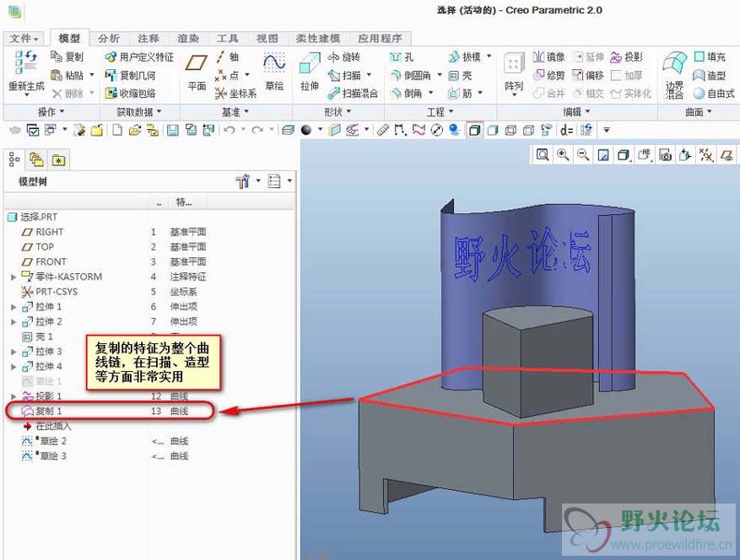Image resolution: width=740 pixels, height=560 pixels.
Task: Select the RIGHT datum plane
Action: pyautogui.click(x=49, y=232)
